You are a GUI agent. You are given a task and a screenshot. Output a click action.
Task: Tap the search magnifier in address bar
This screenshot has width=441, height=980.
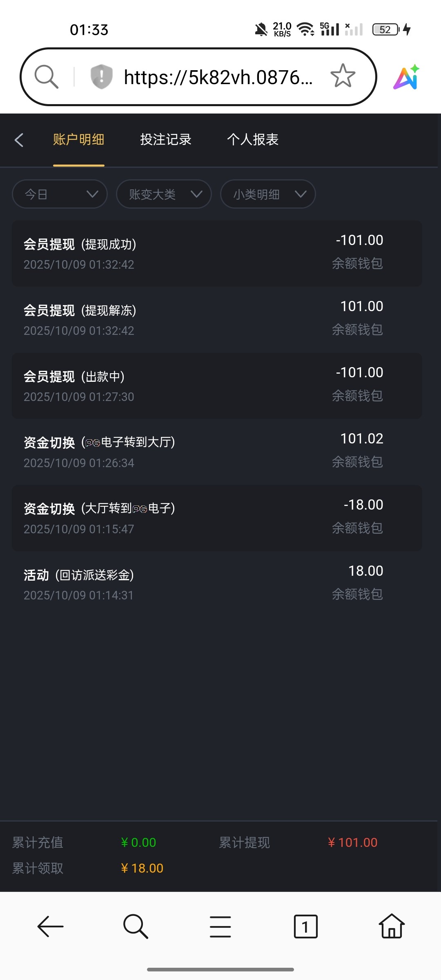[x=46, y=76]
